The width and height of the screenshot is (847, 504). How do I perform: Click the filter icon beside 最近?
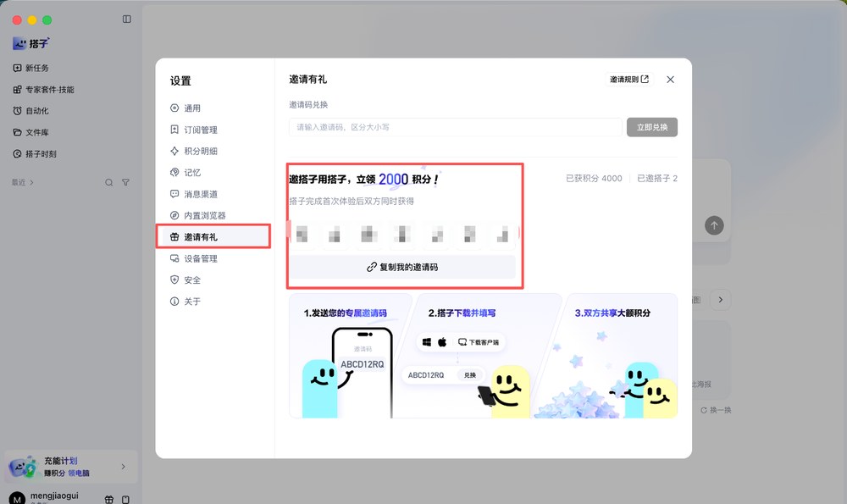point(125,183)
